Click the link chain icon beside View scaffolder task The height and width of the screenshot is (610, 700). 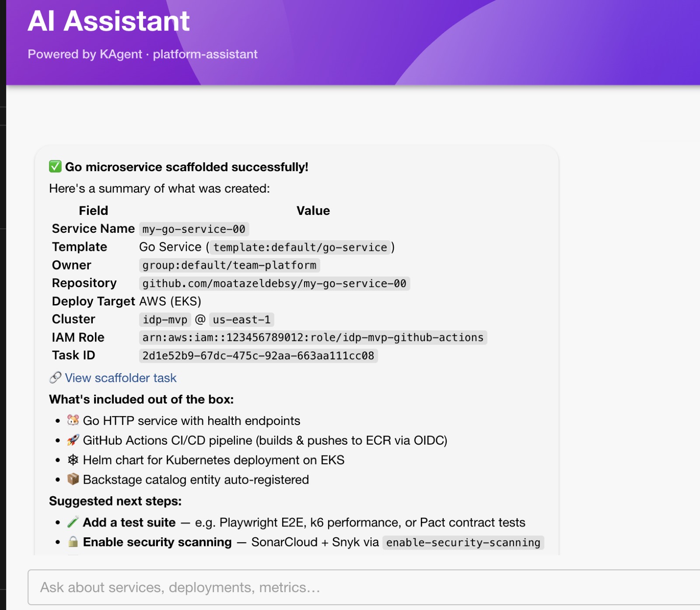(55, 378)
